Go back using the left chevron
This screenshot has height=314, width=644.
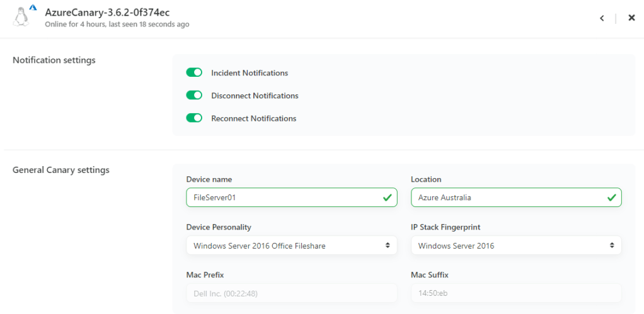602,18
